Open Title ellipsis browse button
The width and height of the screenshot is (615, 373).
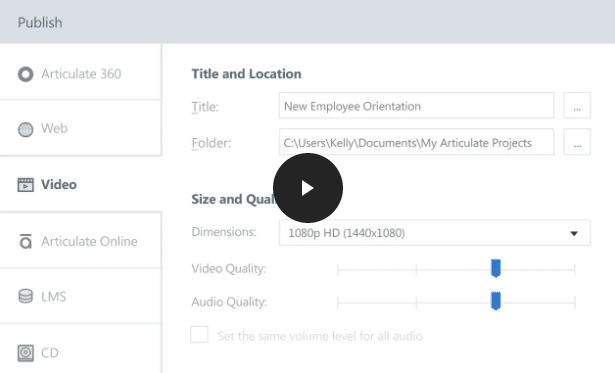coord(577,106)
